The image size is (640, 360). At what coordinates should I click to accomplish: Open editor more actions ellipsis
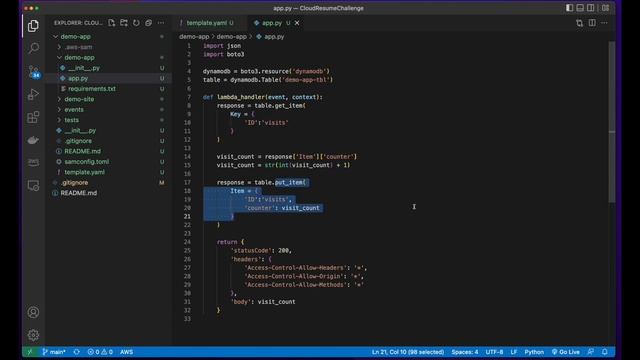point(604,23)
